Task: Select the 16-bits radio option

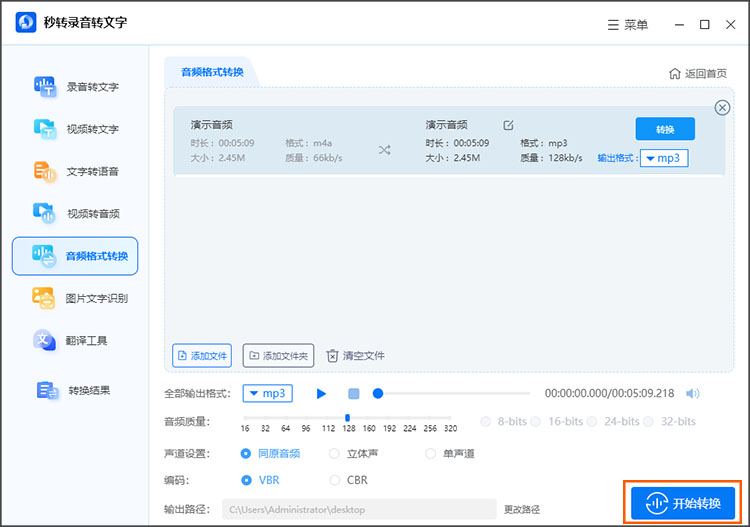Action: tap(536, 422)
